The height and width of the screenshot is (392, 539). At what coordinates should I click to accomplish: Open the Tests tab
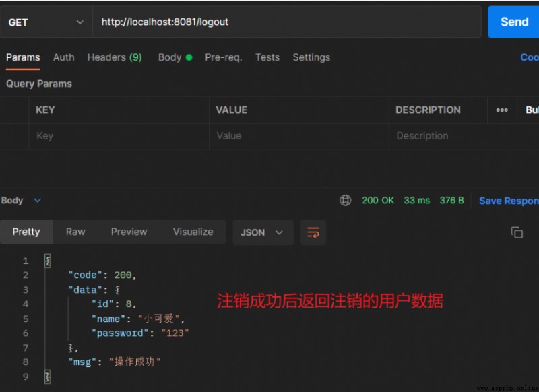click(x=267, y=57)
